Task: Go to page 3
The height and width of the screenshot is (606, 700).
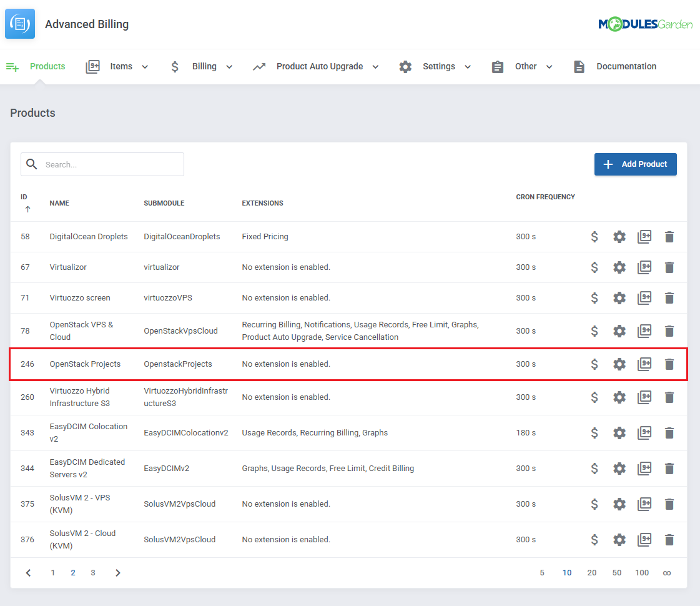Action: pyautogui.click(x=93, y=572)
